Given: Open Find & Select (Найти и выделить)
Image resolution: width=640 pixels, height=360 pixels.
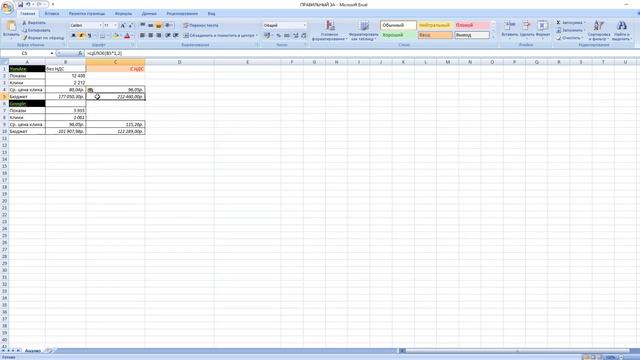Looking at the screenshot, I should (x=621, y=30).
